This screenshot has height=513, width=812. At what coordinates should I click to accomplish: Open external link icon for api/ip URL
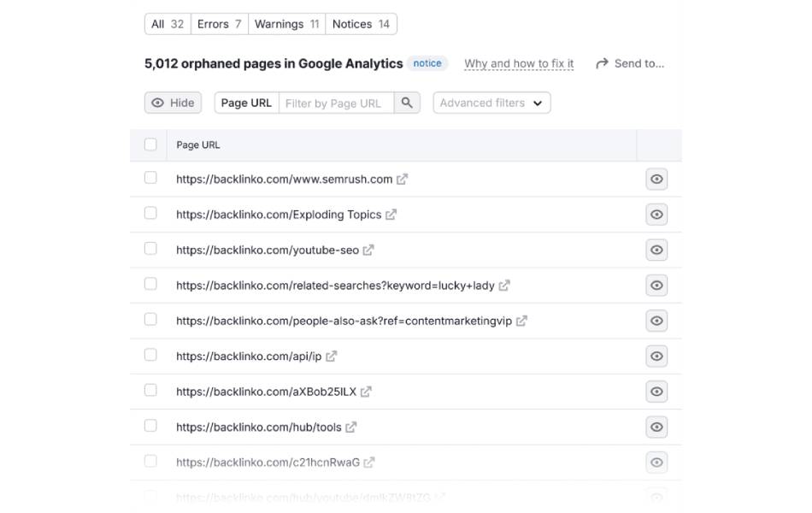tap(332, 357)
